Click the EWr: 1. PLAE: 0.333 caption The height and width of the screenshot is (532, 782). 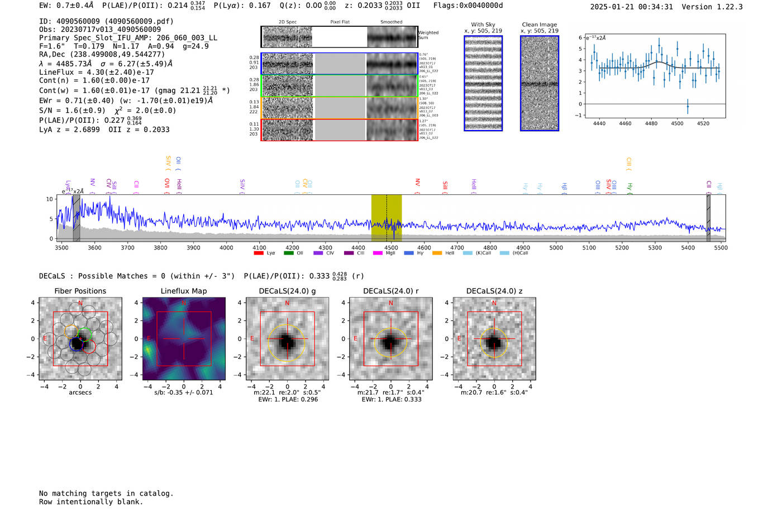point(391,400)
